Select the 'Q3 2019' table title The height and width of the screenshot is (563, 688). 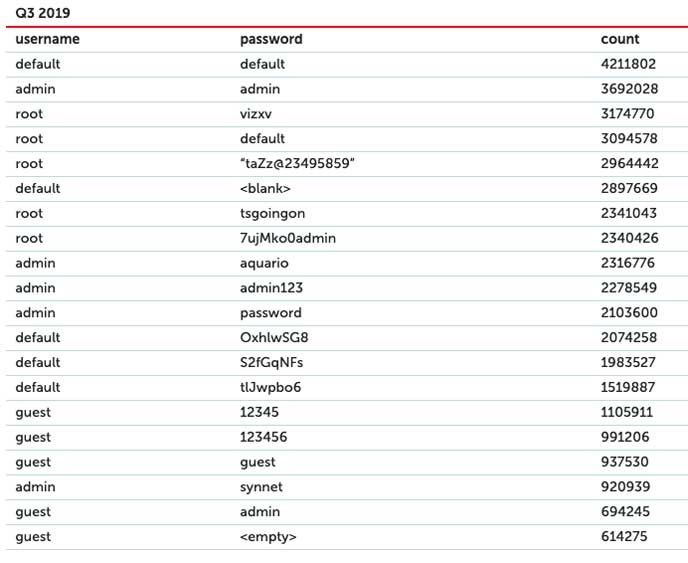pos(36,13)
